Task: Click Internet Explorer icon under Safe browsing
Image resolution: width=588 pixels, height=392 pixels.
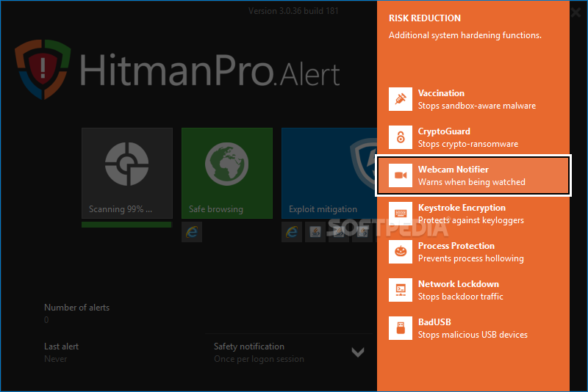Action: [192, 232]
